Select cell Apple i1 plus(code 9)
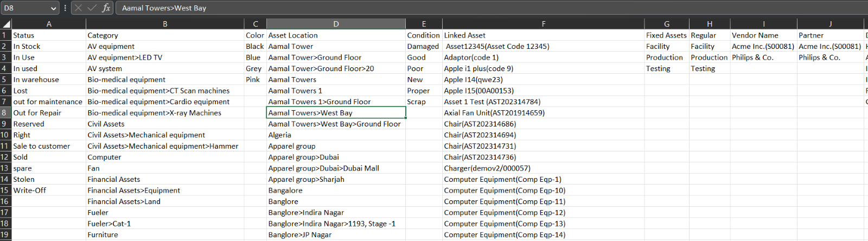The image size is (868, 241). tap(544, 68)
